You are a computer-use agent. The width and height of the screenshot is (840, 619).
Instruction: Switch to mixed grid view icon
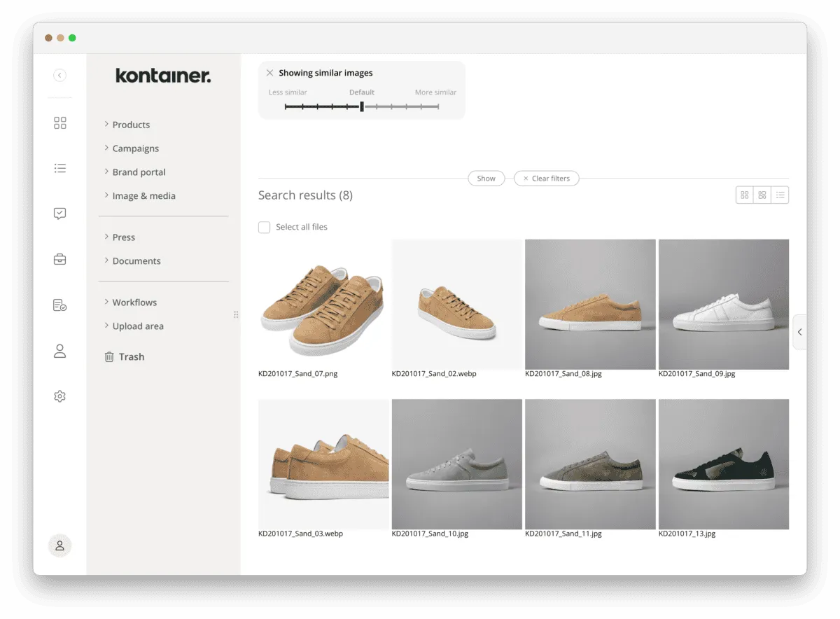pos(762,195)
